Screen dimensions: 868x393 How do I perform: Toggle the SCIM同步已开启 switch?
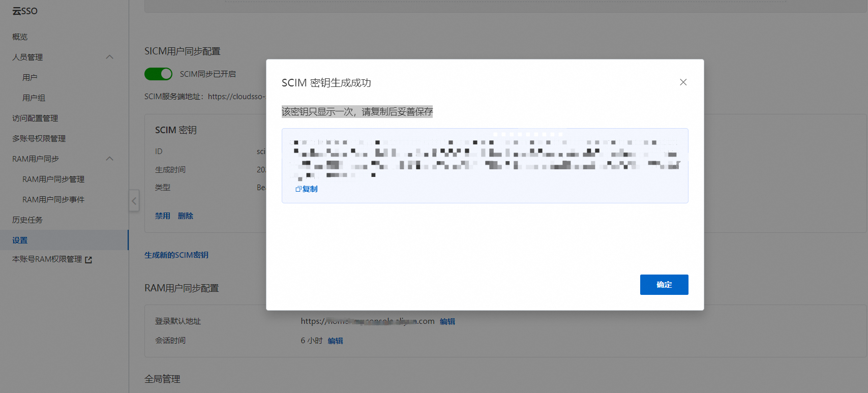tap(159, 74)
